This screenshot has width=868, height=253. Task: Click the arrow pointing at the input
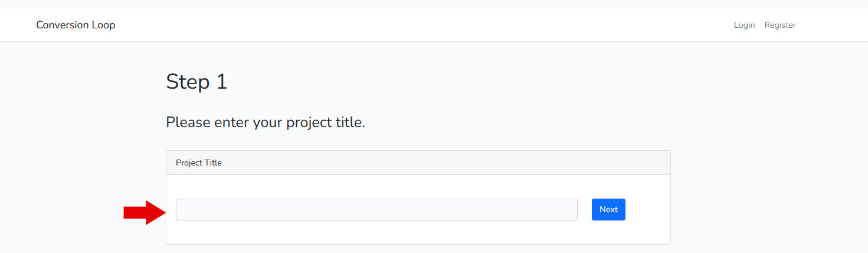click(145, 212)
